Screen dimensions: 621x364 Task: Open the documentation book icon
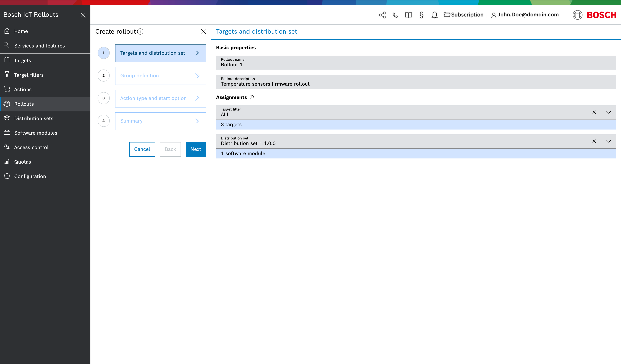[408, 15]
